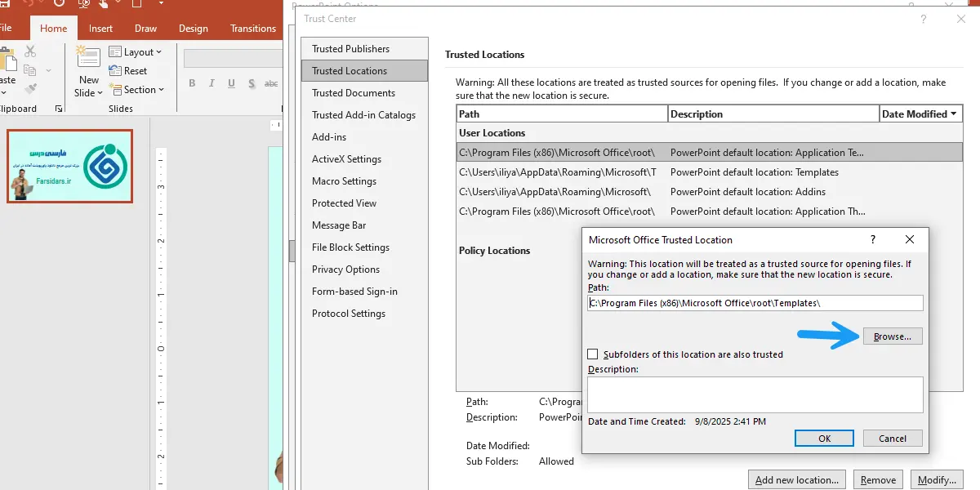Click the Trust Center help question mark
Screen dimensions: 980x490
[x=924, y=19]
